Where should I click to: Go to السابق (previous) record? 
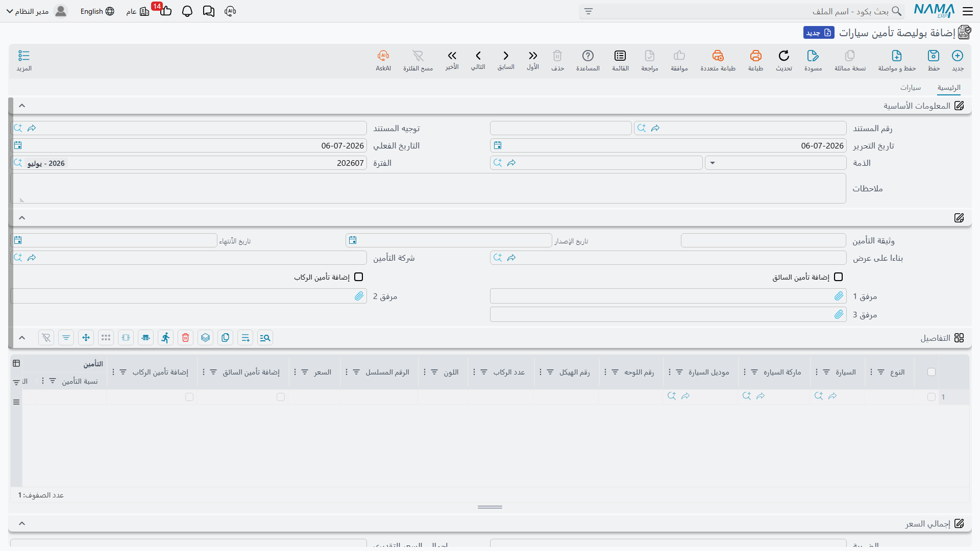[x=506, y=60]
